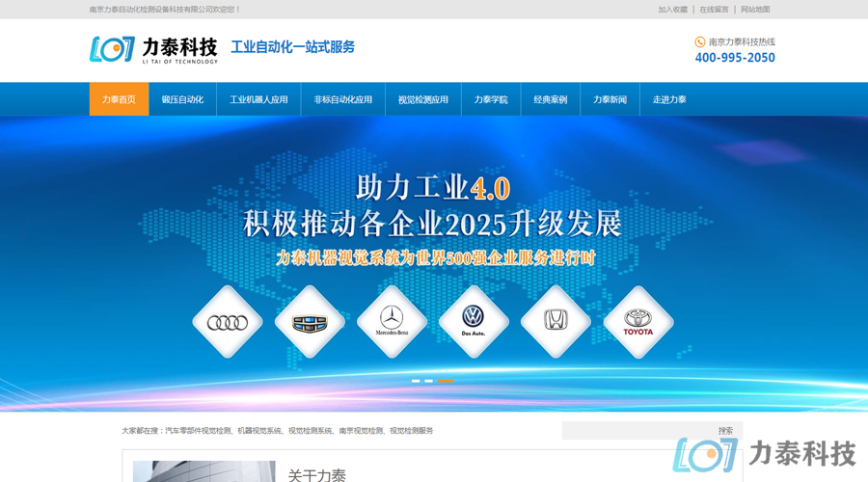Open the 走进力泰 navigation item
Screen dimensions: 868x482
click(x=669, y=99)
